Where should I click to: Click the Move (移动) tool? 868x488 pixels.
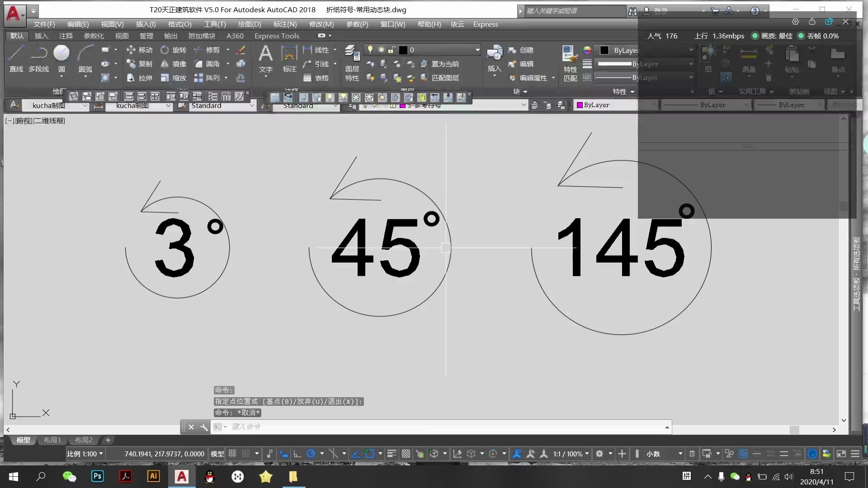click(139, 50)
